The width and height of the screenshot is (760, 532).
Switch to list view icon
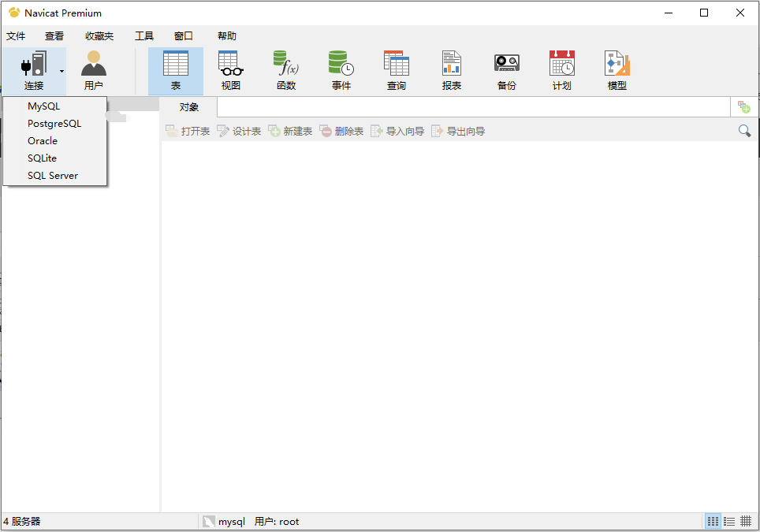point(713,522)
